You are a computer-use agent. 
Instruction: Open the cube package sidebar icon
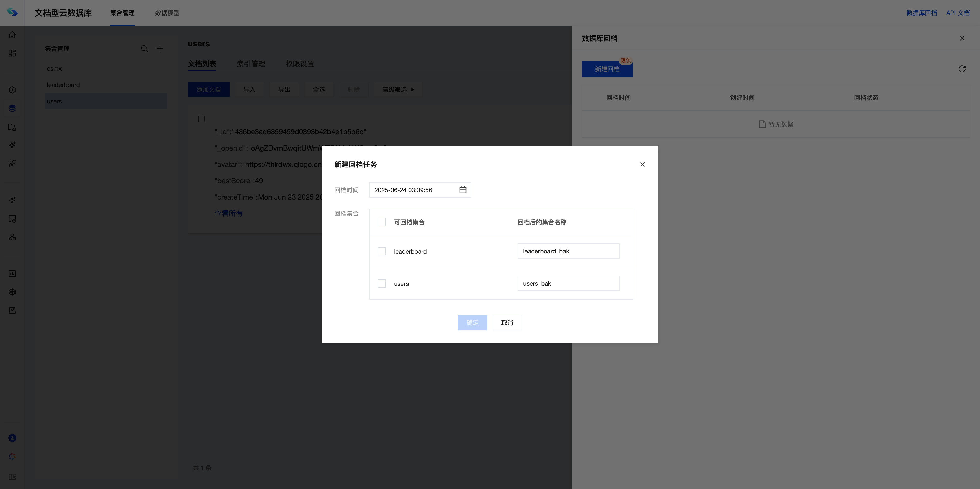(x=12, y=292)
